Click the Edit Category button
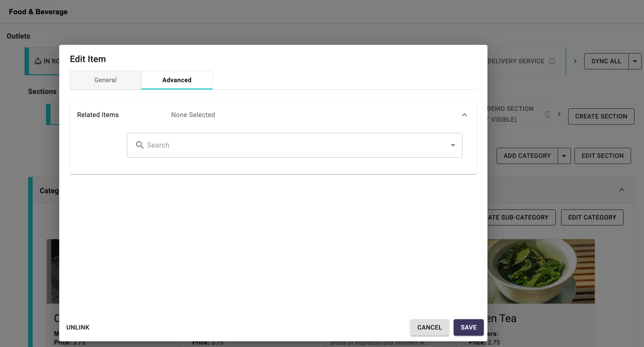Screen dimensions: 644x347 592,217
